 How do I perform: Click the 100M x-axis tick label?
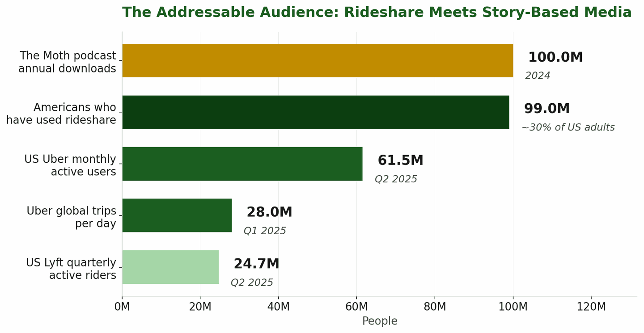pyautogui.click(x=513, y=307)
